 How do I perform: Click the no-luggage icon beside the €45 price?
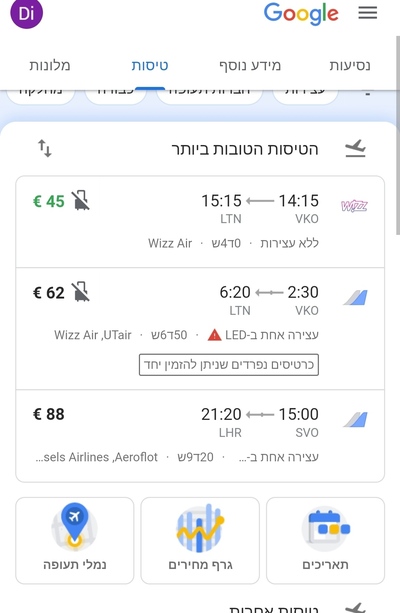pos(81,201)
